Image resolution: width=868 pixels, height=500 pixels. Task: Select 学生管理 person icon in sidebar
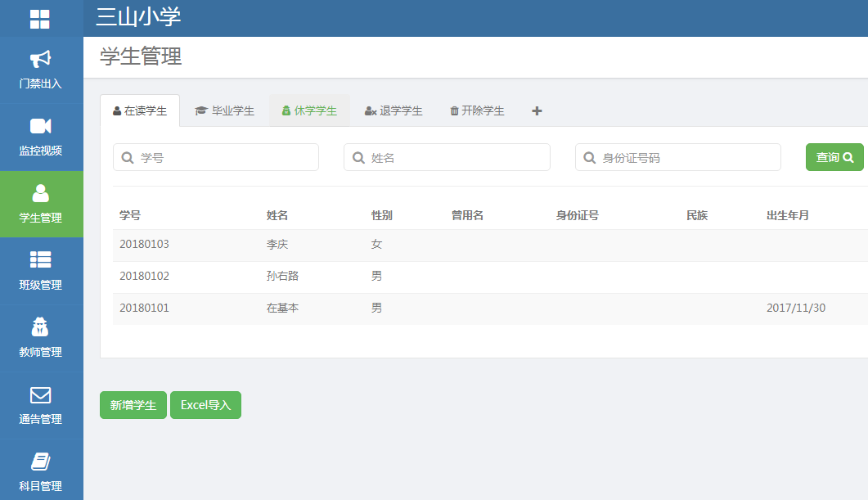[41, 194]
